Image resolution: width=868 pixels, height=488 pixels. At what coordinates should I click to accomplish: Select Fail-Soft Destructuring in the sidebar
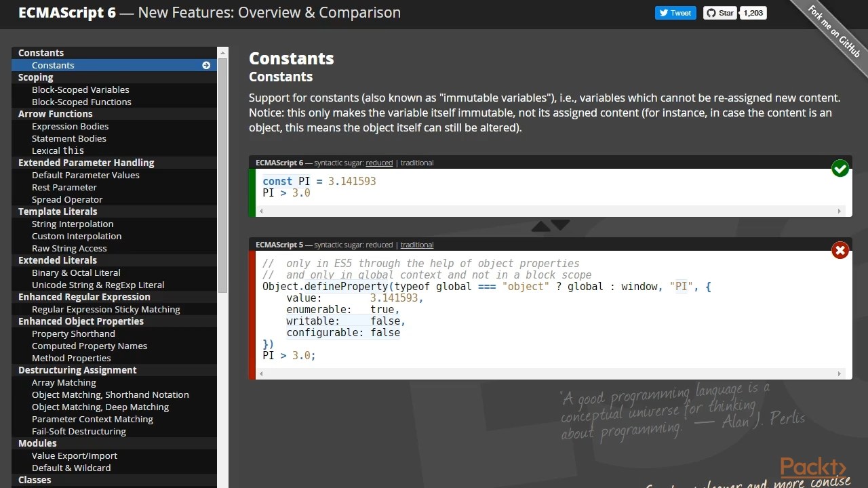79,431
